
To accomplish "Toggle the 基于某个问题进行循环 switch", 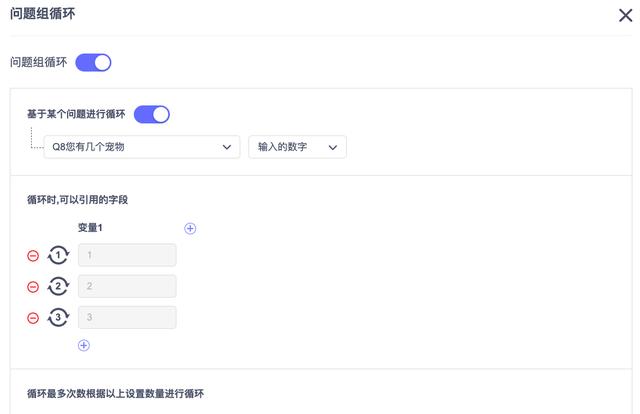I will pyautogui.click(x=152, y=114).
